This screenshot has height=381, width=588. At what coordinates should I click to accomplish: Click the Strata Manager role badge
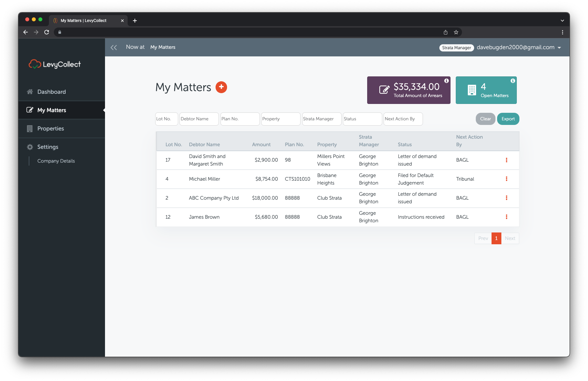pyautogui.click(x=456, y=48)
